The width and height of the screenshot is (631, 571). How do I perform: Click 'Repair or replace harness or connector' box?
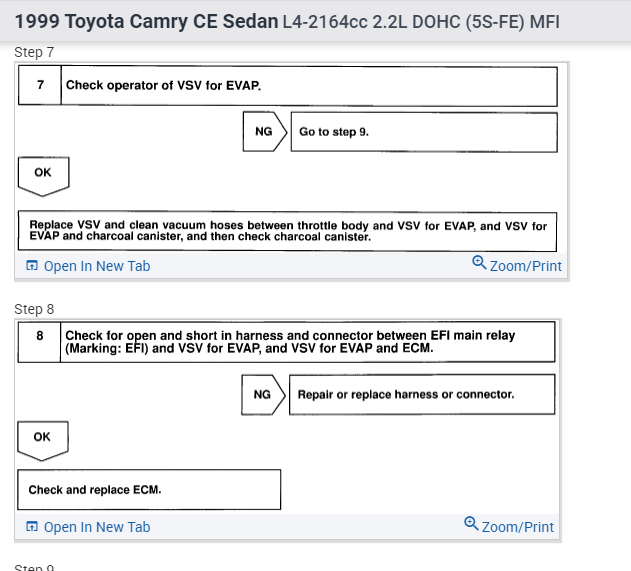tap(421, 394)
